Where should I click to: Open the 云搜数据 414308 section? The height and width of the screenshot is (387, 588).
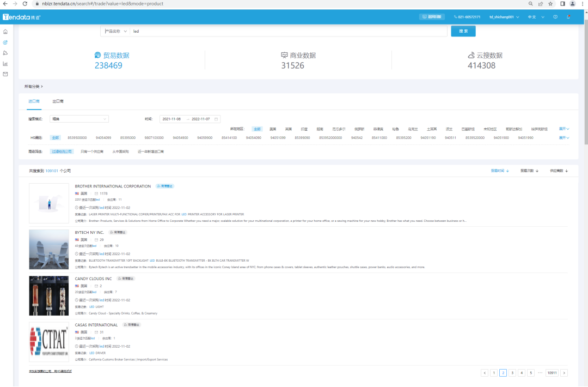(485, 61)
